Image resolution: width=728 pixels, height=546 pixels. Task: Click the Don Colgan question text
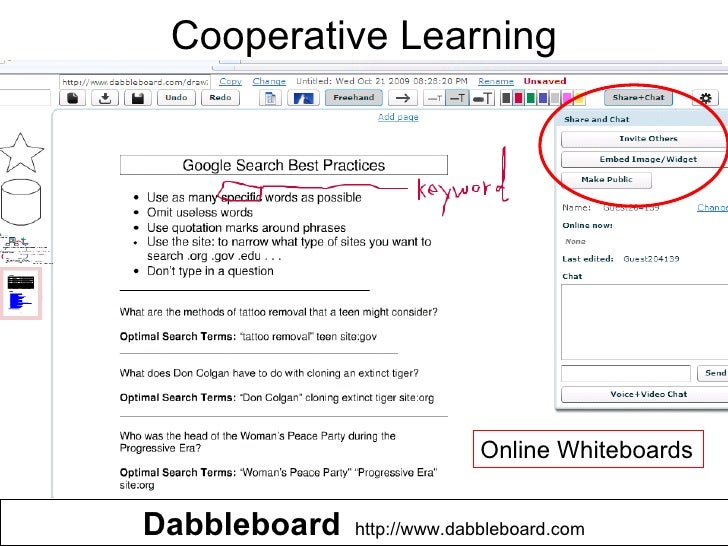pos(269,373)
